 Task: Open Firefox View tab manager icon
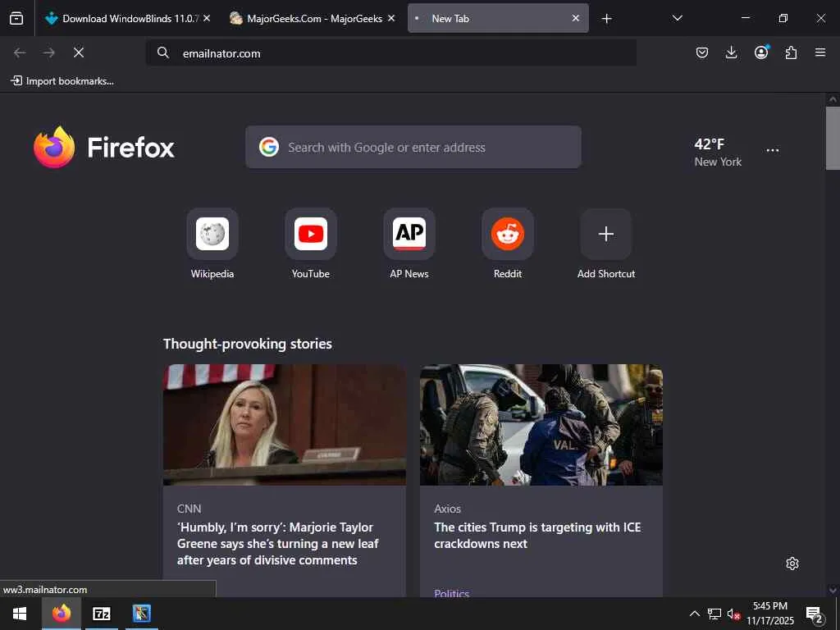click(x=16, y=18)
